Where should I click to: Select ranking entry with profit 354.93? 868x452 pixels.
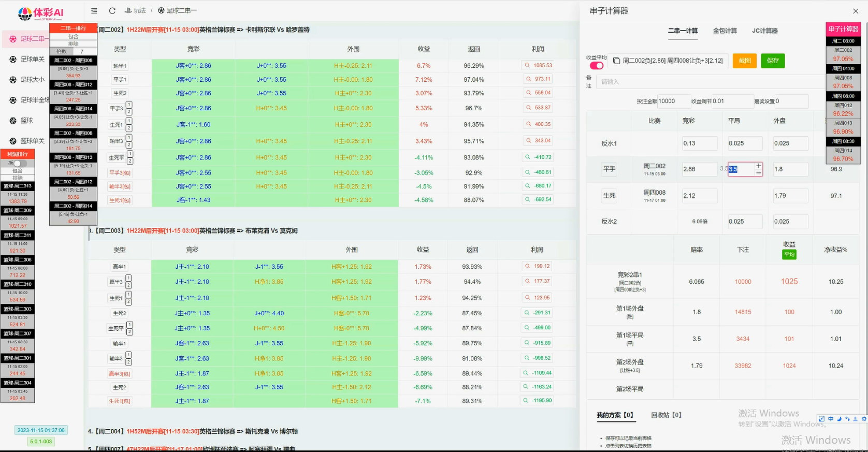point(73,67)
